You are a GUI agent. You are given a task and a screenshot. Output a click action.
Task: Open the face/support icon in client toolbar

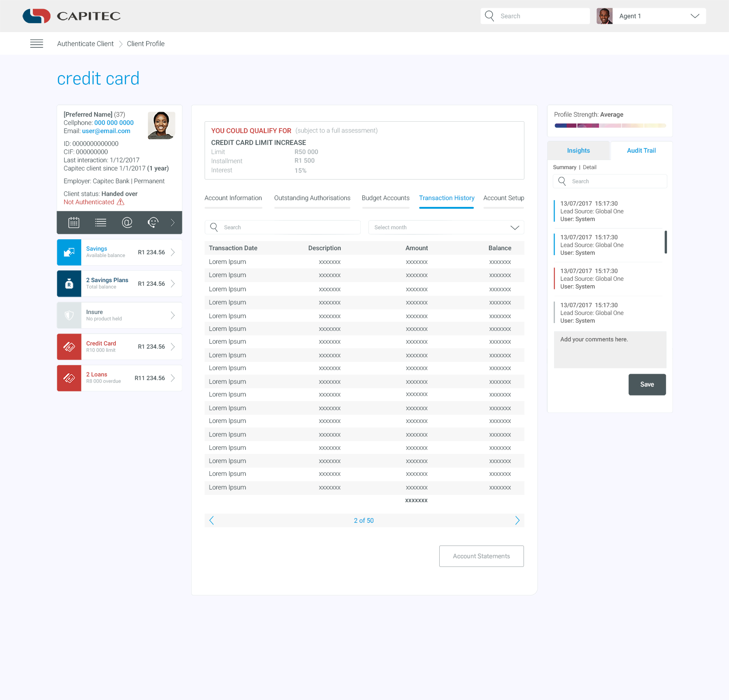[x=153, y=222]
